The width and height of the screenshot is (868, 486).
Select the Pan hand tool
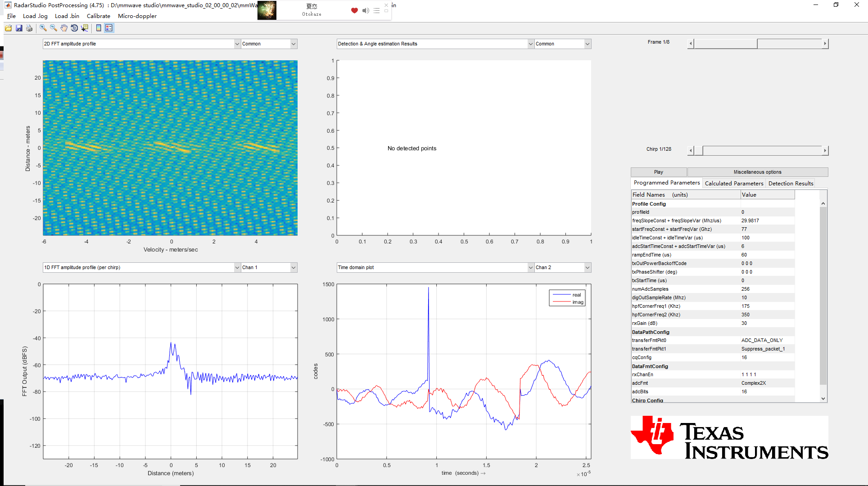click(x=64, y=28)
